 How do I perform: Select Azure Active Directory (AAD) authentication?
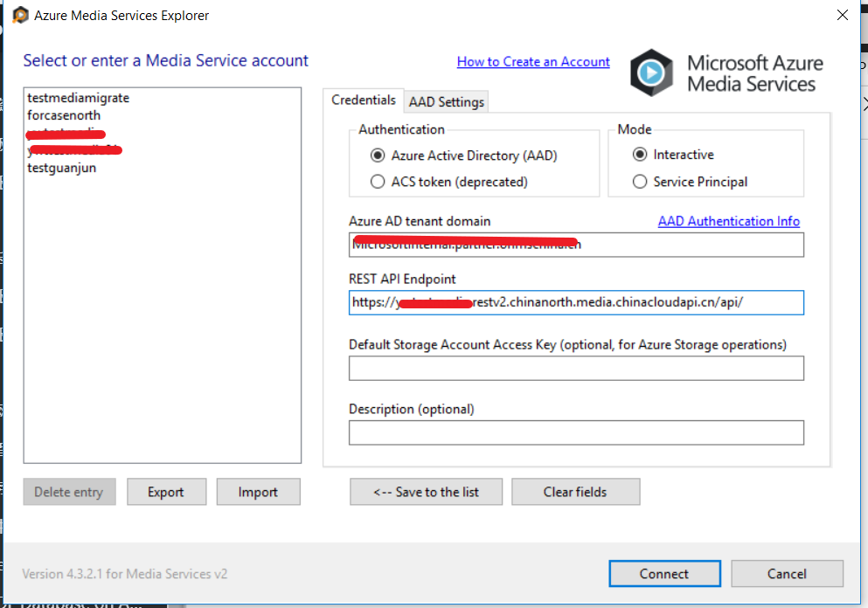pyautogui.click(x=378, y=155)
